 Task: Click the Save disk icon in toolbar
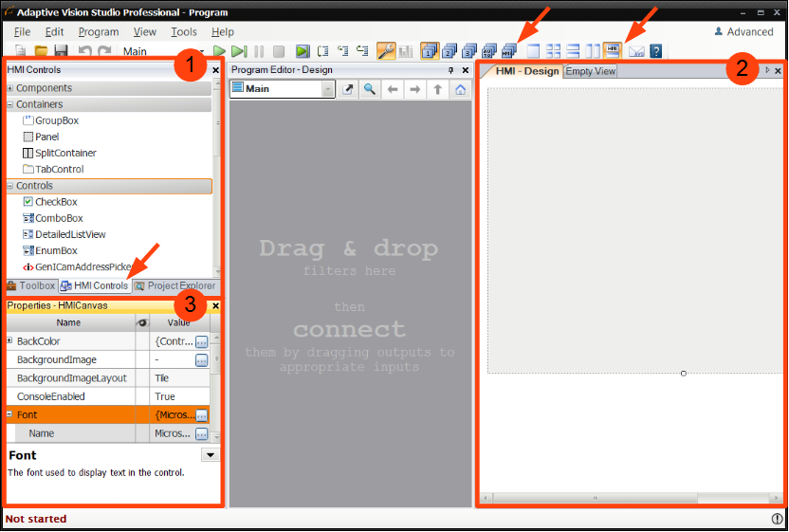pyautogui.click(x=61, y=51)
